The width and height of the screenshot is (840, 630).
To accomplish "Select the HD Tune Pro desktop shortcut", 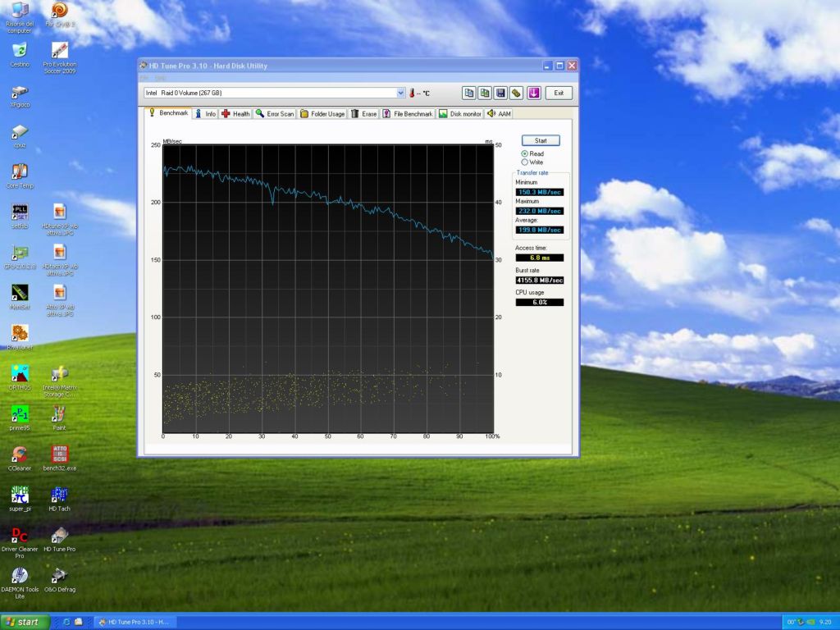I will click(x=59, y=539).
